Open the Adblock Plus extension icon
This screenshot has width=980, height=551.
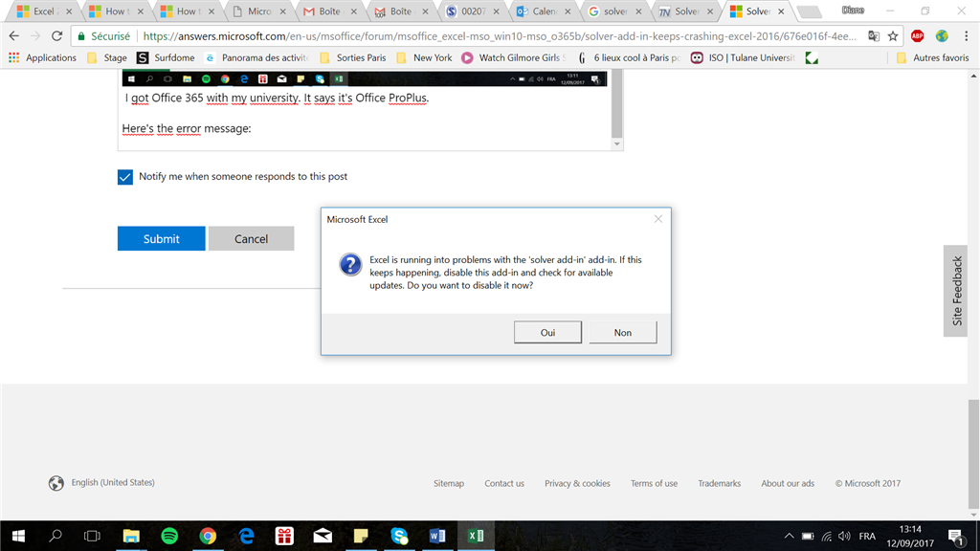click(x=918, y=36)
